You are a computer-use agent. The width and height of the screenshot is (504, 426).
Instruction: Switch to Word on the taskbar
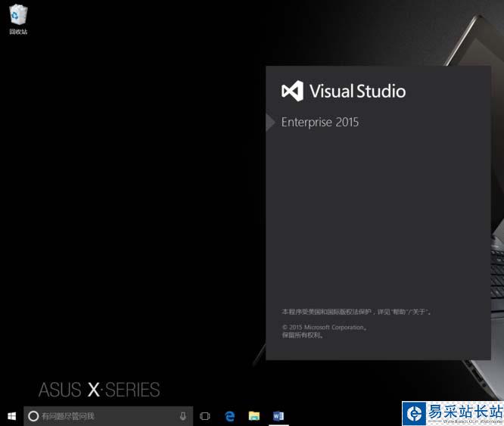coord(278,416)
